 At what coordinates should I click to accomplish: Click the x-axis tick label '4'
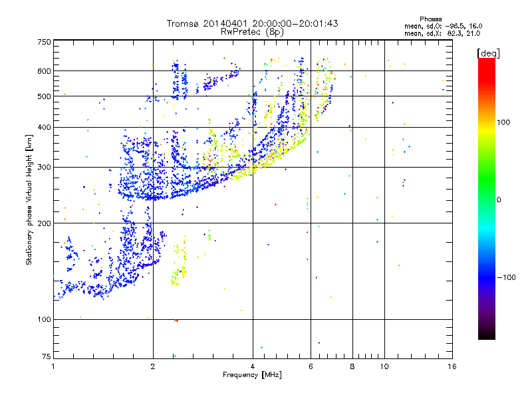pyautogui.click(x=253, y=366)
